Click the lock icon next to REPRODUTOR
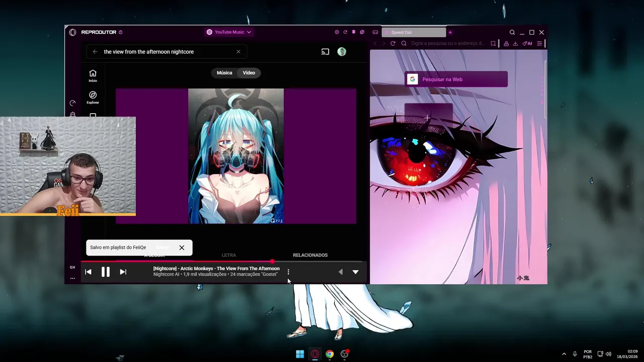 click(x=121, y=32)
